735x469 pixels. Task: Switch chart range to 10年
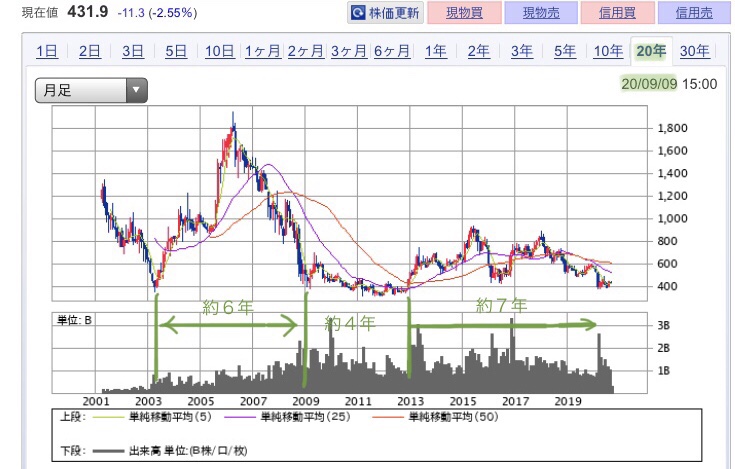[608, 51]
